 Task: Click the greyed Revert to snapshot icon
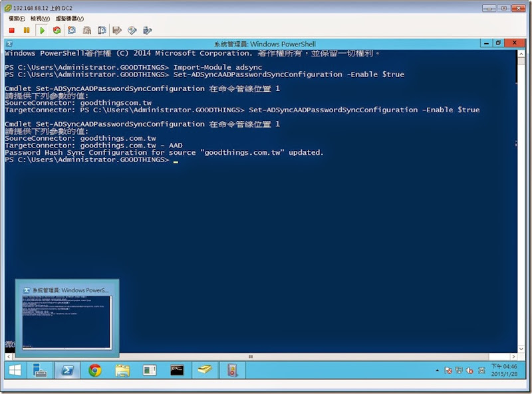(87, 31)
